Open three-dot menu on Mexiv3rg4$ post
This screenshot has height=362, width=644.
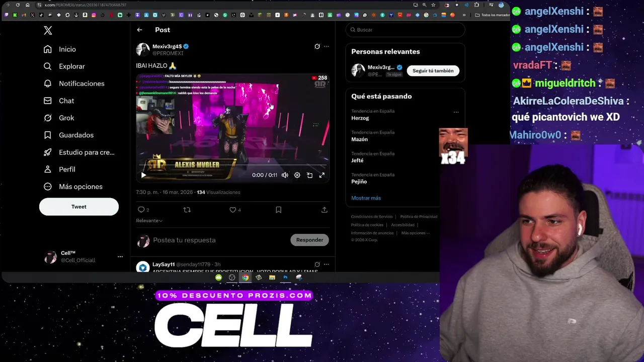[x=326, y=46]
